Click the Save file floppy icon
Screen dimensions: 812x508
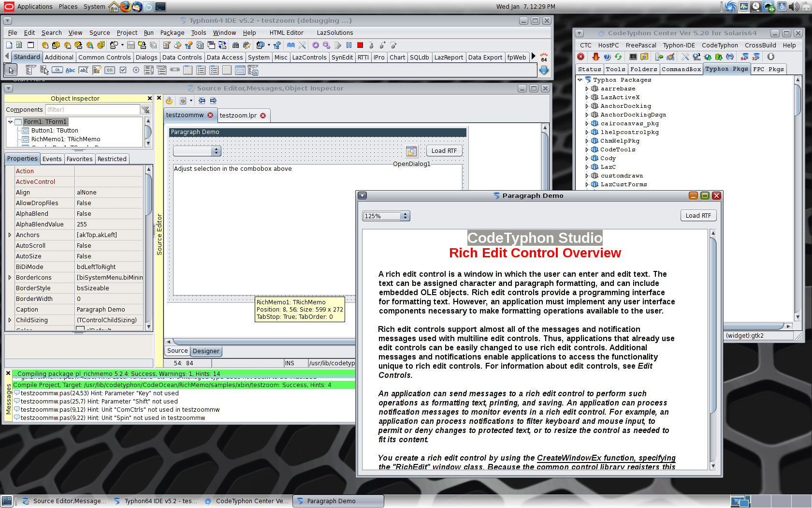coord(131,45)
